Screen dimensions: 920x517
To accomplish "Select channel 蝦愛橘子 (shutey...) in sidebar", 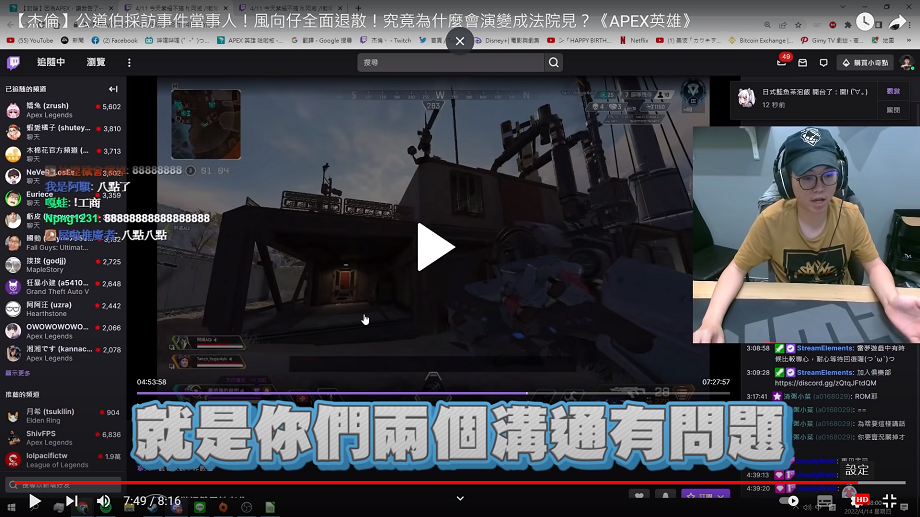I will (63, 132).
